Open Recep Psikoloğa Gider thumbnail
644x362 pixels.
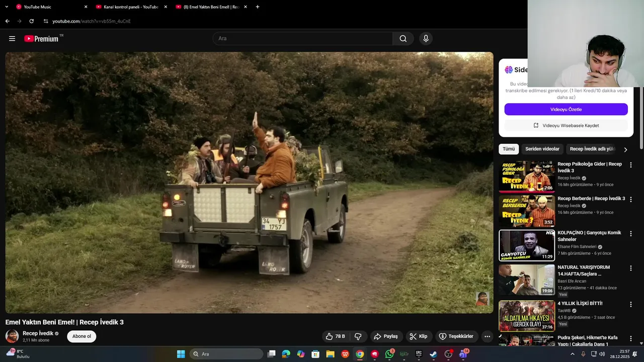[x=527, y=176]
